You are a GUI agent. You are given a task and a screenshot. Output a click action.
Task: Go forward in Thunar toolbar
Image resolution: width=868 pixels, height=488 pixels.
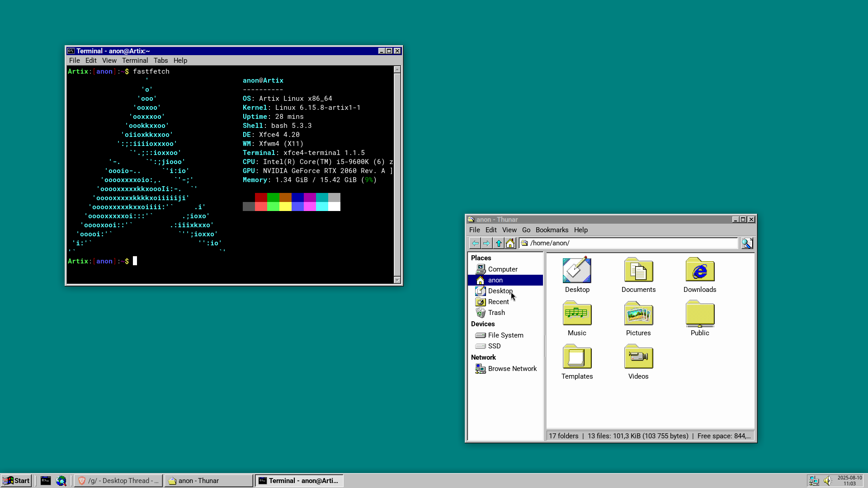pos(486,244)
